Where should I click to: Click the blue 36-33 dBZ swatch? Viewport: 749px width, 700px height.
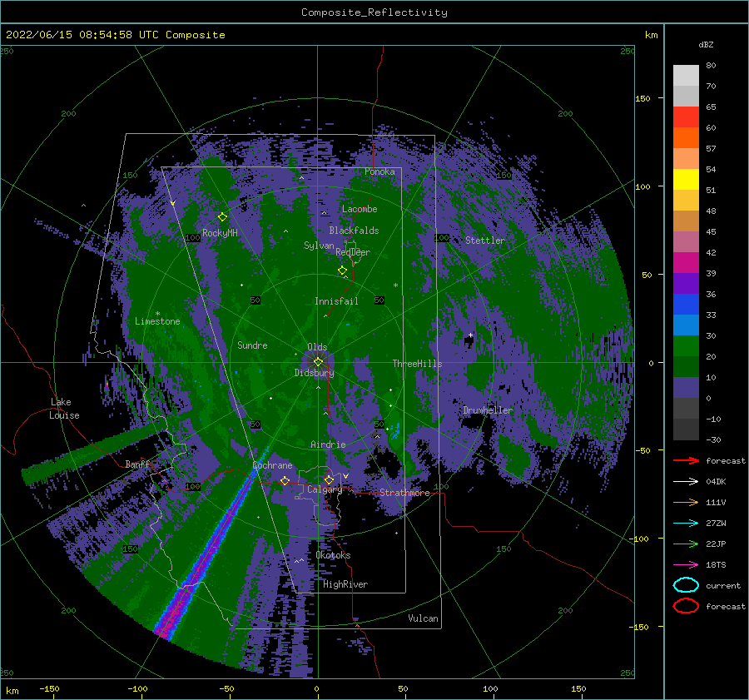[x=686, y=305]
